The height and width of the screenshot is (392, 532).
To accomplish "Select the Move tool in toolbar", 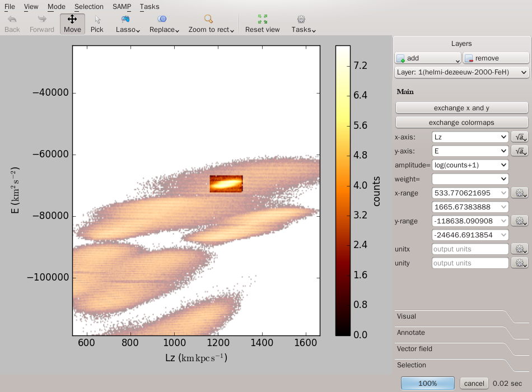I will pyautogui.click(x=72, y=24).
